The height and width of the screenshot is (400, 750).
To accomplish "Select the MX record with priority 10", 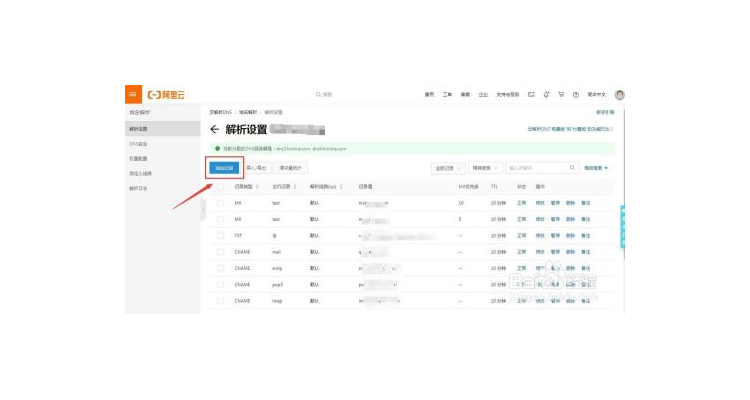I will [x=221, y=203].
